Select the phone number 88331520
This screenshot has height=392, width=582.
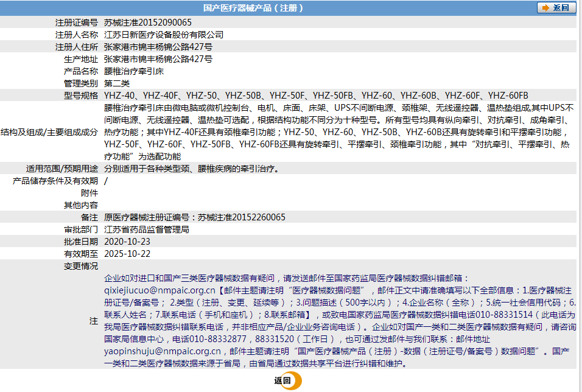coord(275,339)
